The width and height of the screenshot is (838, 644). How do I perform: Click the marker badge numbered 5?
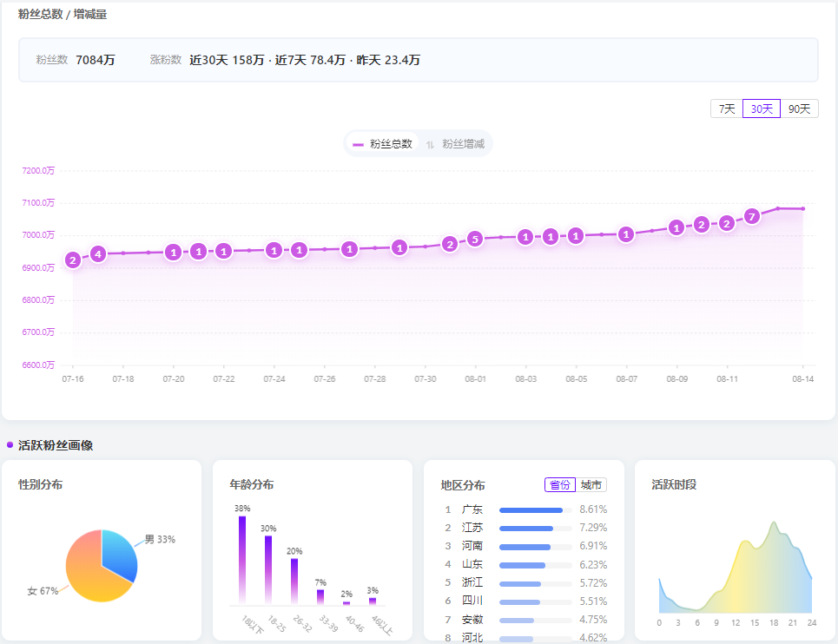(474, 239)
